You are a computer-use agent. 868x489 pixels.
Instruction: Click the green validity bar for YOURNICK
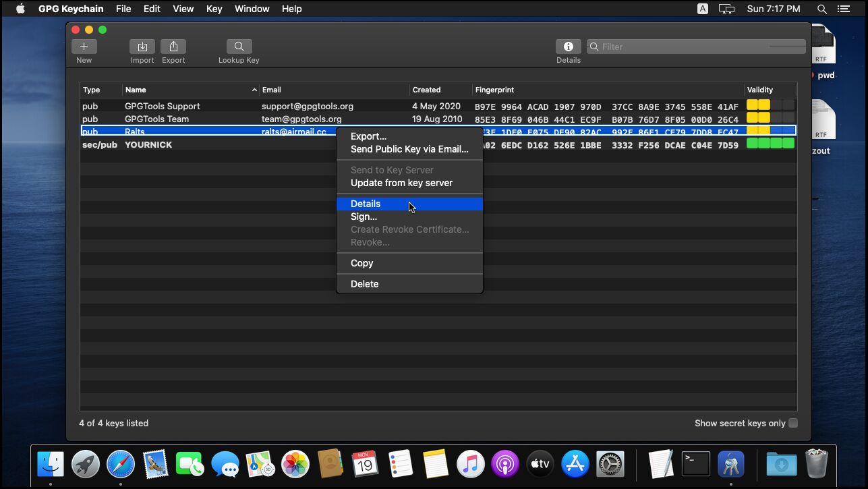click(770, 144)
